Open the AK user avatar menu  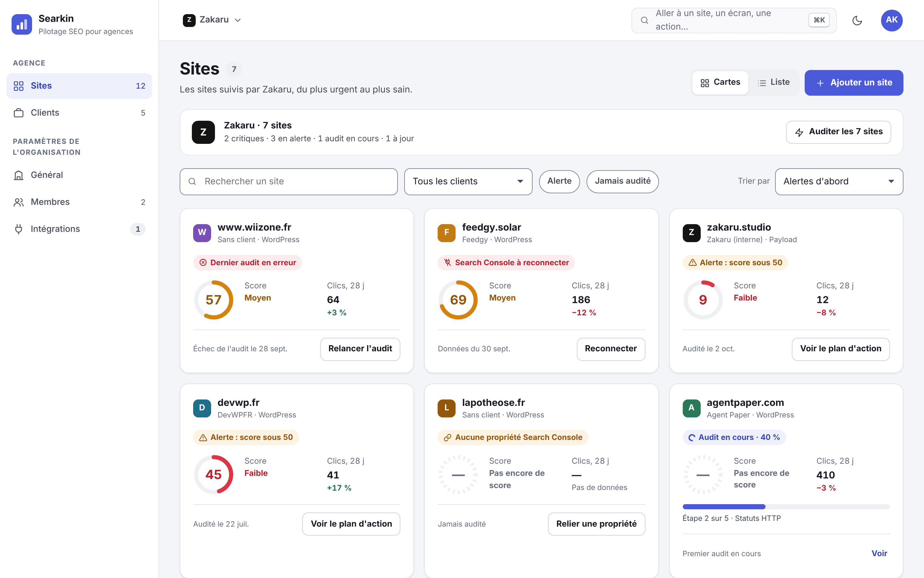(x=892, y=20)
